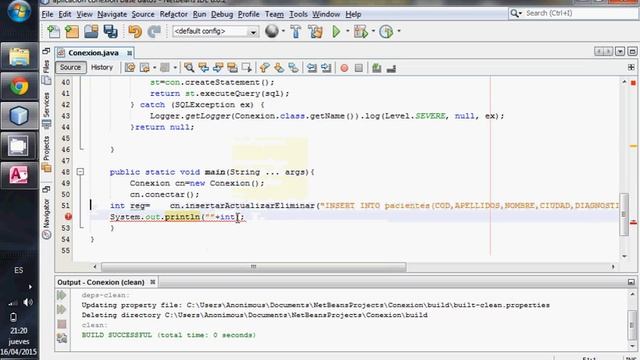Run the project with green arrow
The height and width of the screenshot is (360, 640).
point(336,31)
